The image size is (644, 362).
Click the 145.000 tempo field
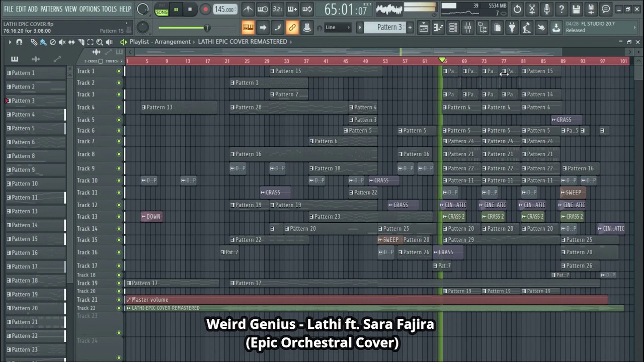(x=225, y=9)
